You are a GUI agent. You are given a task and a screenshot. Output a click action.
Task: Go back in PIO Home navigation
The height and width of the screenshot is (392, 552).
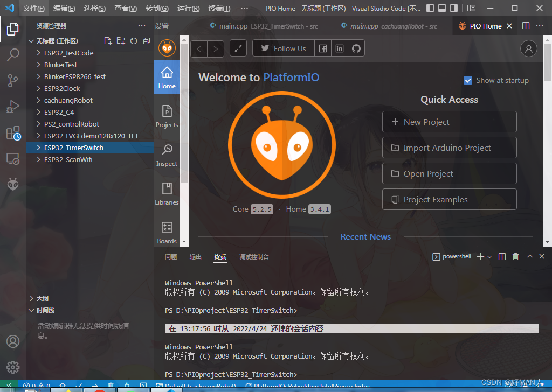tap(199, 48)
